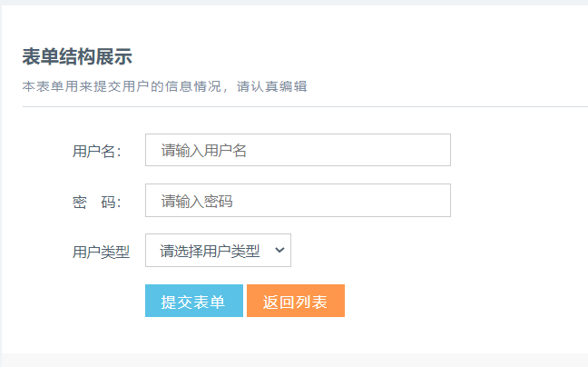Viewport: 588px width, 367px height.
Task: Click the chevron arrow in user type select
Action: pyautogui.click(x=279, y=251)
